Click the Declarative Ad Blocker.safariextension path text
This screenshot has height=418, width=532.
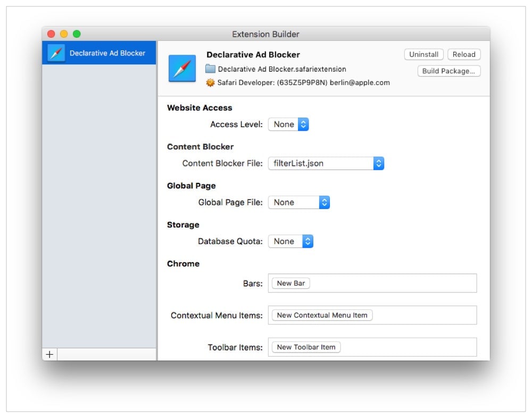pyautogui.click(x=282, y=69)
